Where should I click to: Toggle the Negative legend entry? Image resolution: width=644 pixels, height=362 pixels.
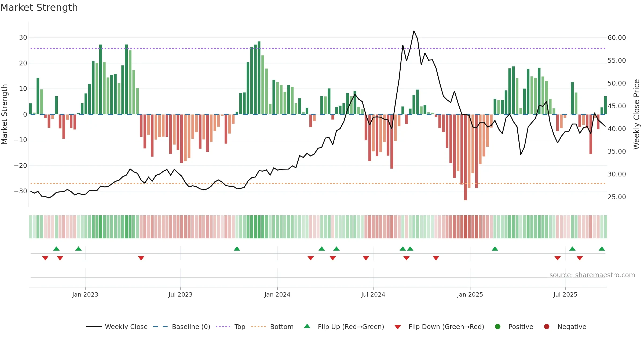point(565,327)
